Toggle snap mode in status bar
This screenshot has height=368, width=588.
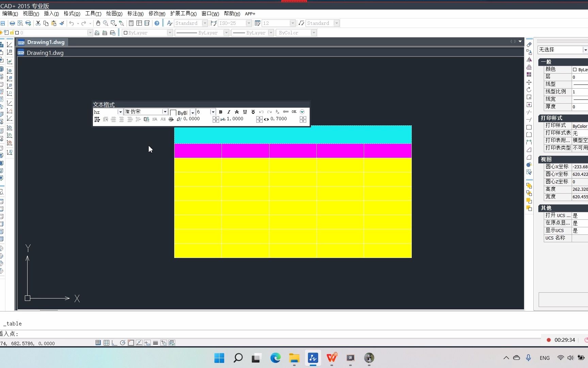click(98, 343)
